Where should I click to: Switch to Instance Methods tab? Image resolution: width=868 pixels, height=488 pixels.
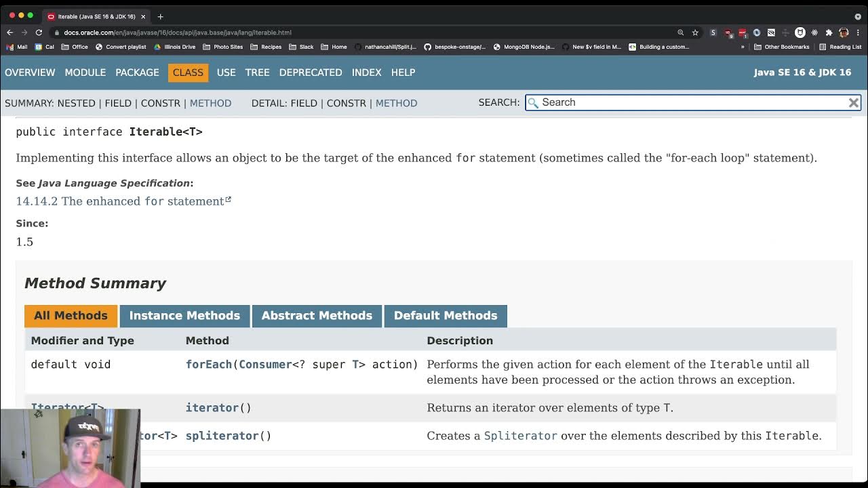tap(184, 316)
